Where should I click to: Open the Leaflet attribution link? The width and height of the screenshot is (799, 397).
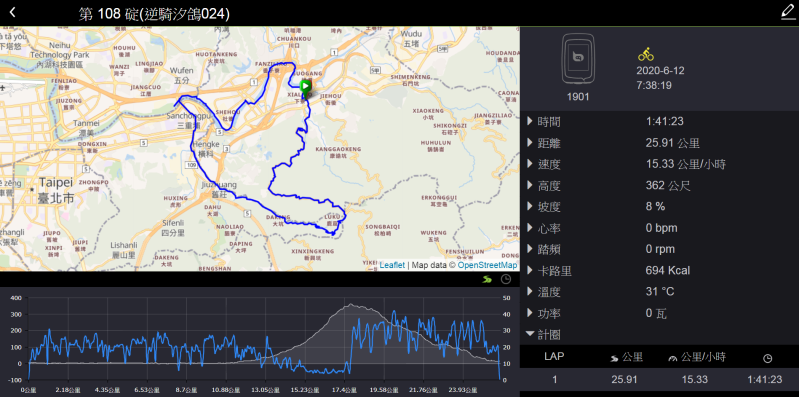click(x=392, y=265)
